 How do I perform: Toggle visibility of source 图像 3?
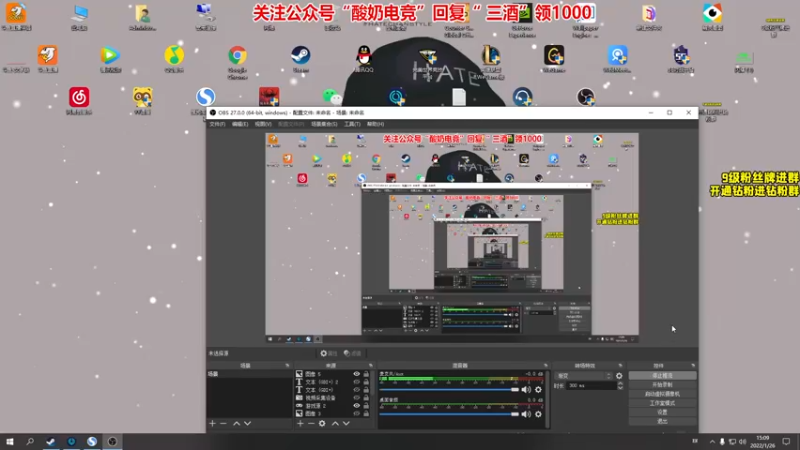[357, 413]
